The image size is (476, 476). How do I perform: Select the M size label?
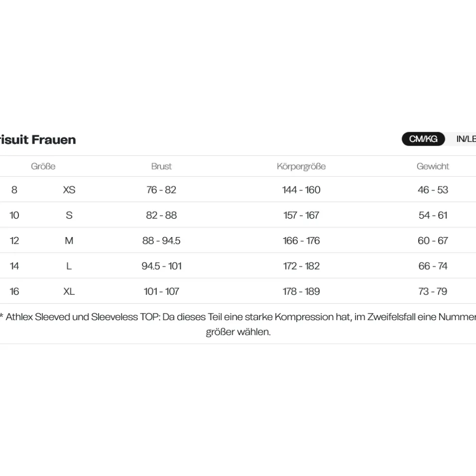click(69, 241)
